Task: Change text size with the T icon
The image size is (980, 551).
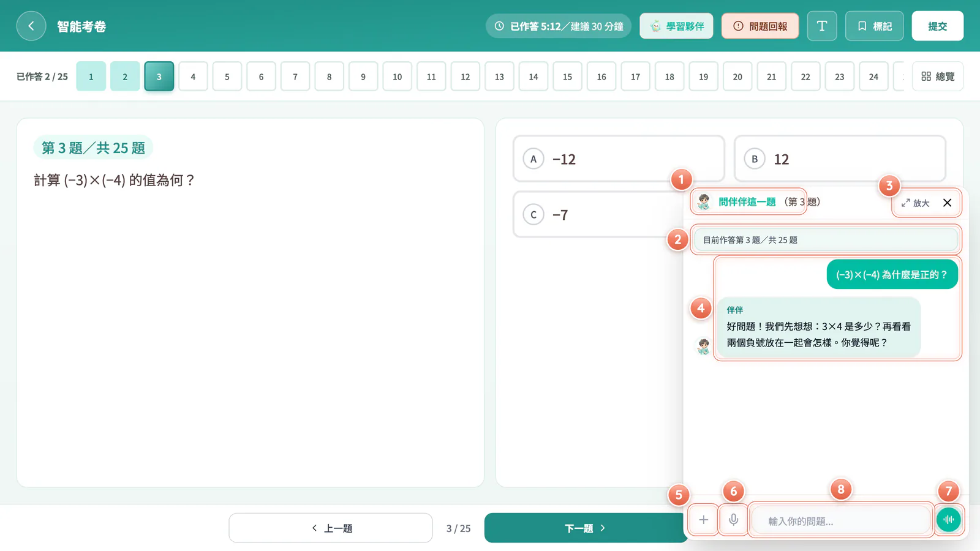Action: pyautogui.click(x=822, y=26)
